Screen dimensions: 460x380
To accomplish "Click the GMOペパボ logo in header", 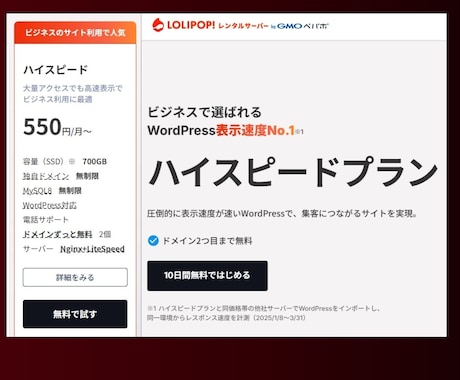I will pyautogui.click(x=302, y=26).
